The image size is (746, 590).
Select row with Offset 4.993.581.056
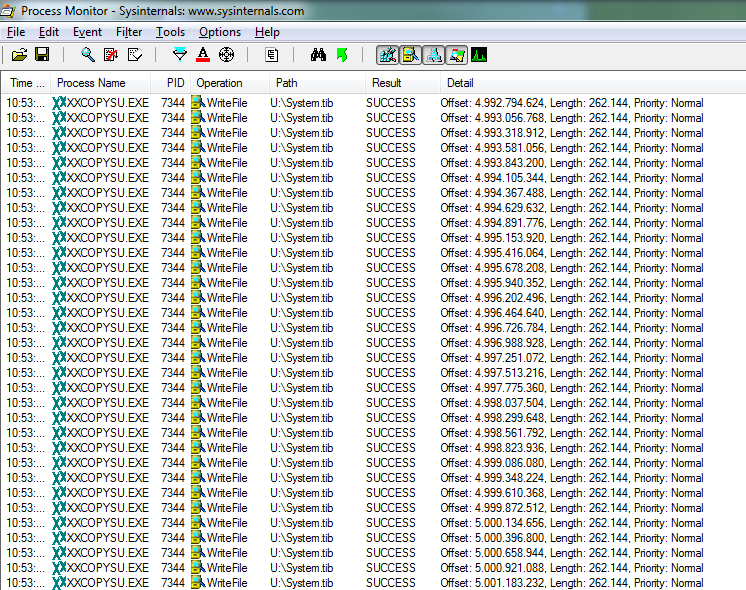[373, 148]
